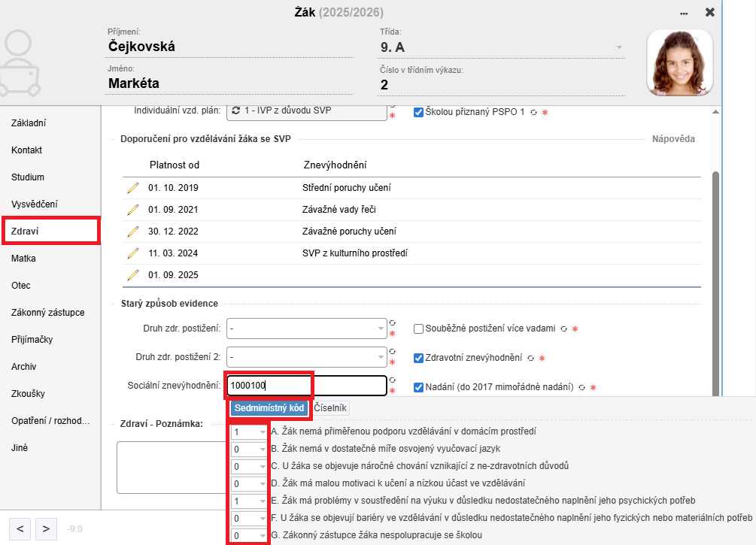Uncheck Školou přiznaný PSPO 1 checkbox
This screenshot has height=545, width=756.
(x=419, y=112)
